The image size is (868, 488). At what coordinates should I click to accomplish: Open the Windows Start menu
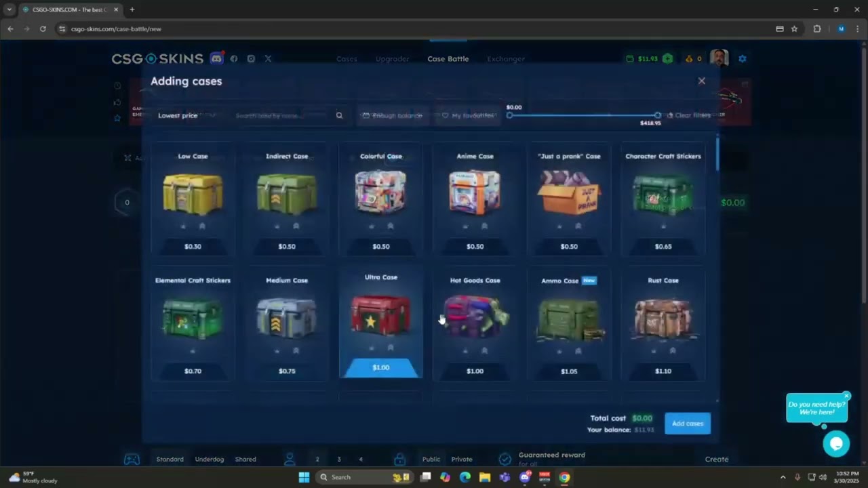pyautogui.click(x=304, y=477)
